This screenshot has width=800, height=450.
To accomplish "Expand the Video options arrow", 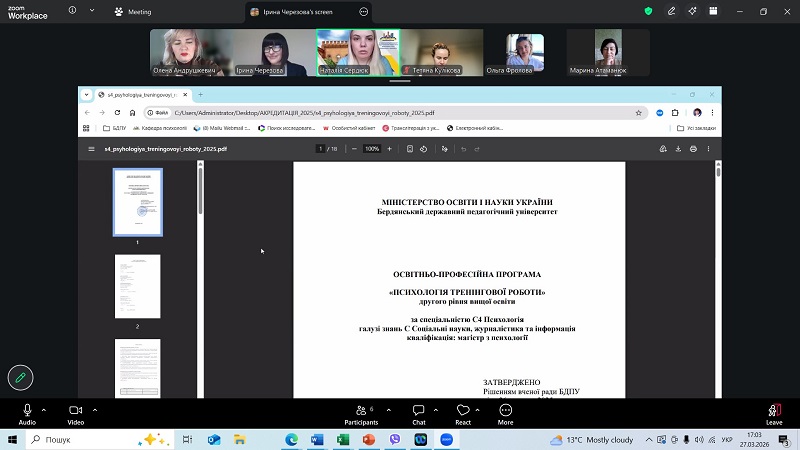I will (95, 409).
